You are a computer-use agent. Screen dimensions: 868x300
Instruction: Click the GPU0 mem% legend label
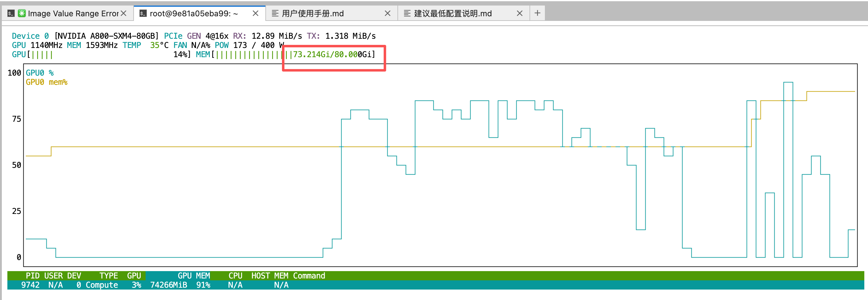click(x=46, y=82)
